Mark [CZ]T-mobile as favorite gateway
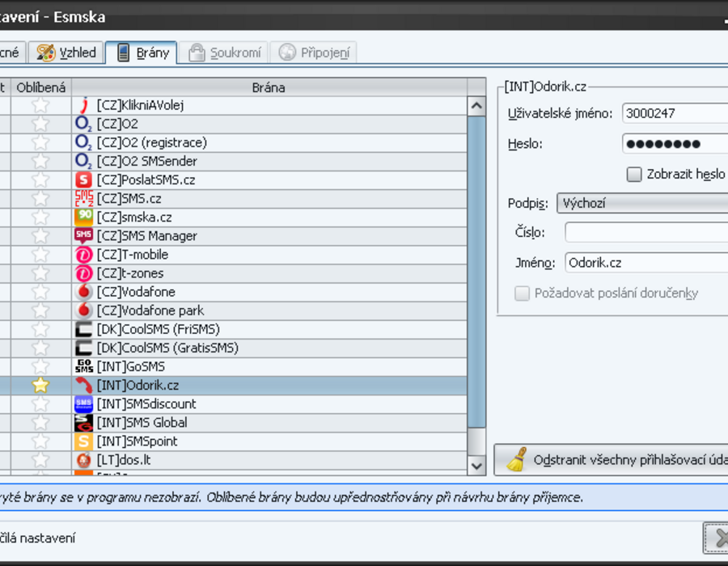The image size is (728, 566). [40, 255]
